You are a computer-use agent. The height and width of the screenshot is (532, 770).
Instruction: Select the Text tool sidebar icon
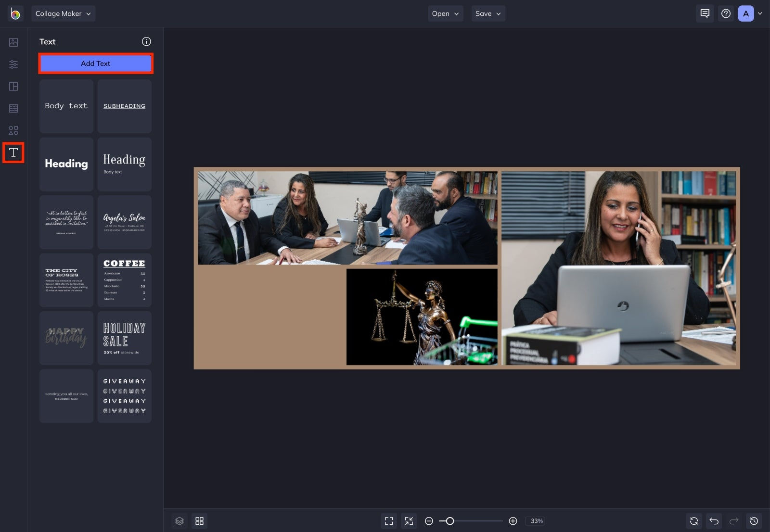(x=13, y=152)
